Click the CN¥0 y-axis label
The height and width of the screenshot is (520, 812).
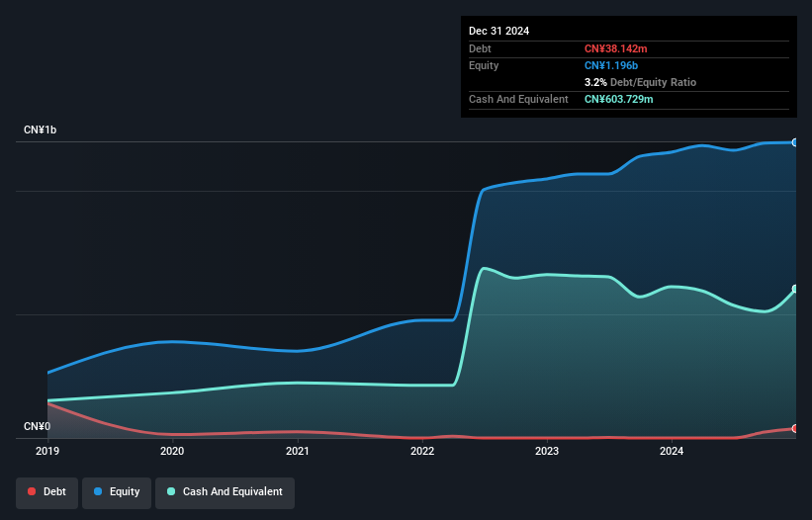click(36, 427)
